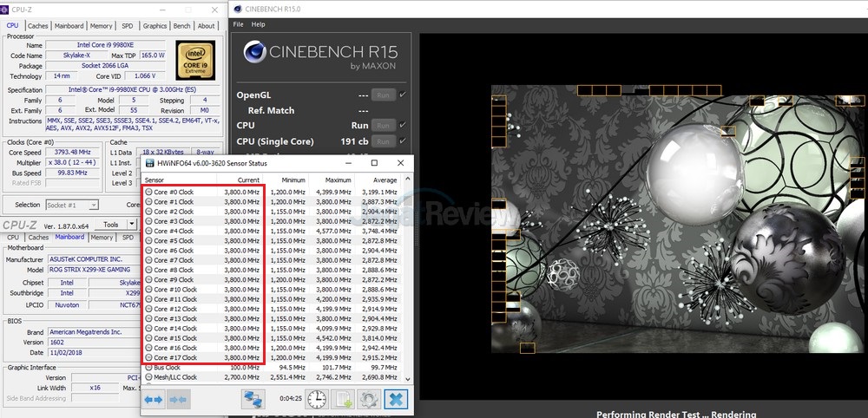Click the Current column header in HWiNFO
This screenshot has width=868, height=418.
pyautogui.click(x=240, y=180)
